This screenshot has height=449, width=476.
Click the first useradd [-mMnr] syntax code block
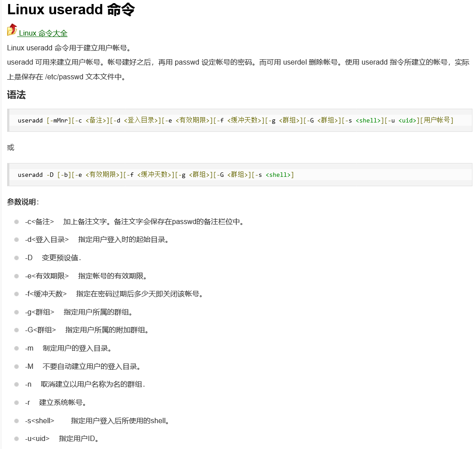pos(239,120)
